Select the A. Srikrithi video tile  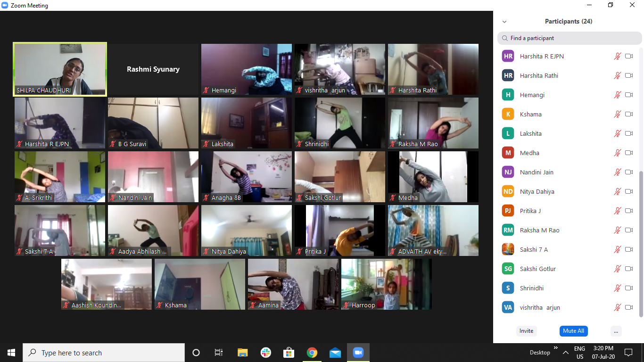pyautogui.click(x=60, y=177)
